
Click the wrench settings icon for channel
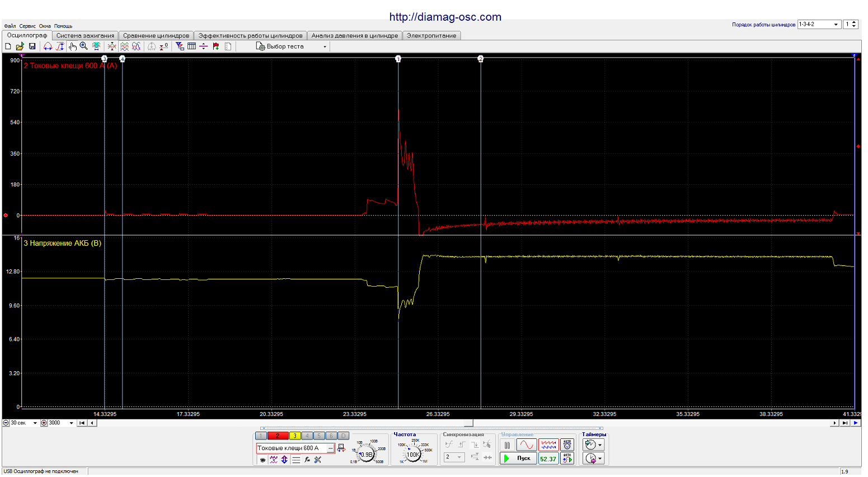coord(318,460)
